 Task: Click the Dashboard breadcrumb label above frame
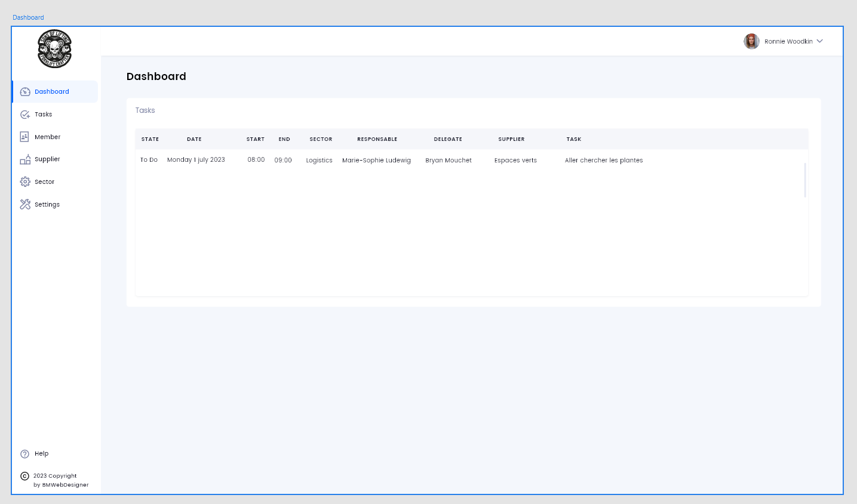point(28,17)
